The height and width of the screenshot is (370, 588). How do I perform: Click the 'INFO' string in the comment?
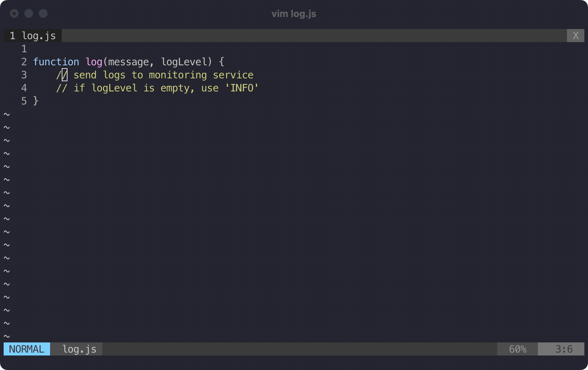[x=242, y=88]
